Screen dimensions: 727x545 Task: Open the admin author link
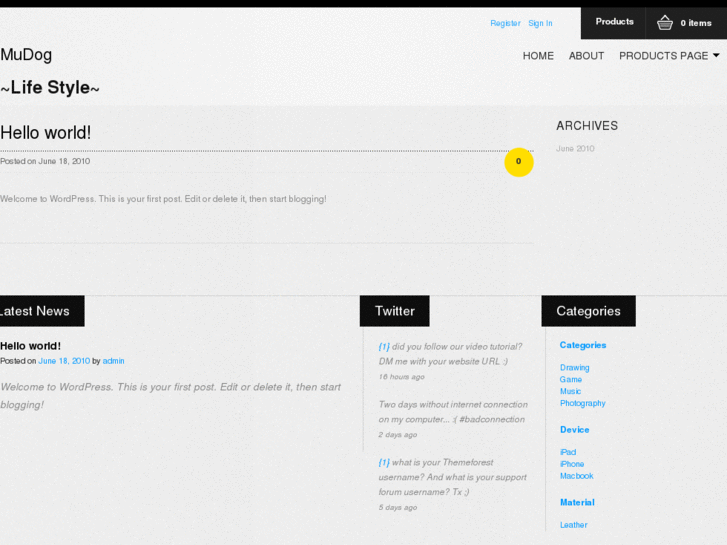click(x=113, y=361)
